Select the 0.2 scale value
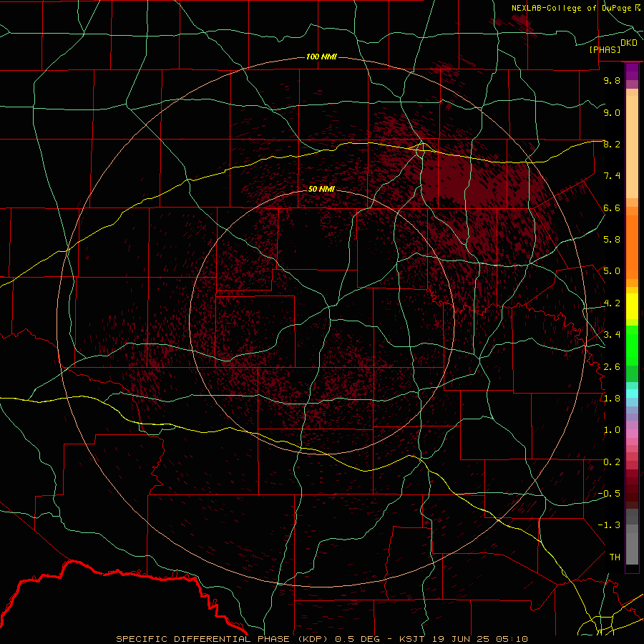The image size is (644, 644). click(612, 462)
